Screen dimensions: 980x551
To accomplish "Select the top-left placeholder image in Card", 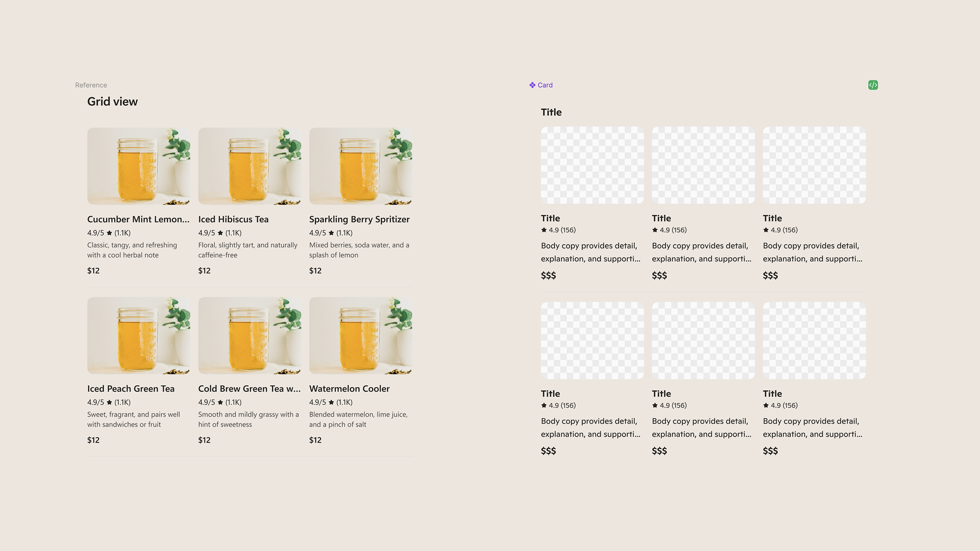I will point(592,165).
